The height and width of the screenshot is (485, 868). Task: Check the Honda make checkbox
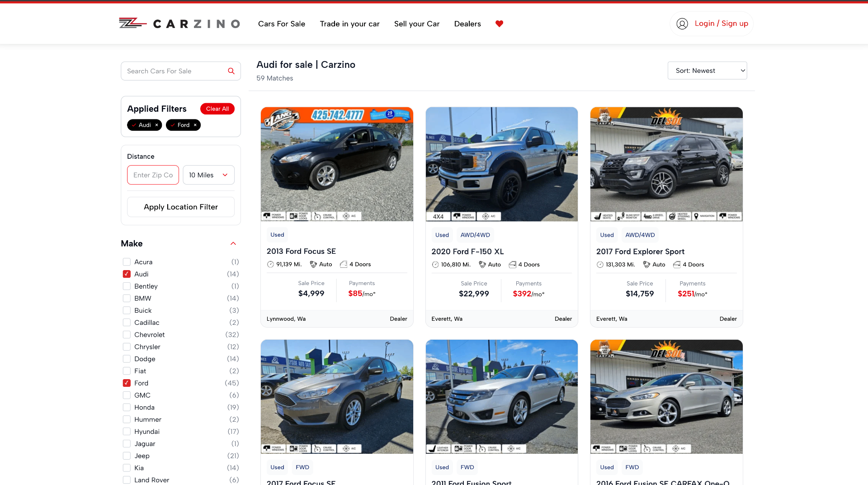pyautogui.click(x=127, y=408)
